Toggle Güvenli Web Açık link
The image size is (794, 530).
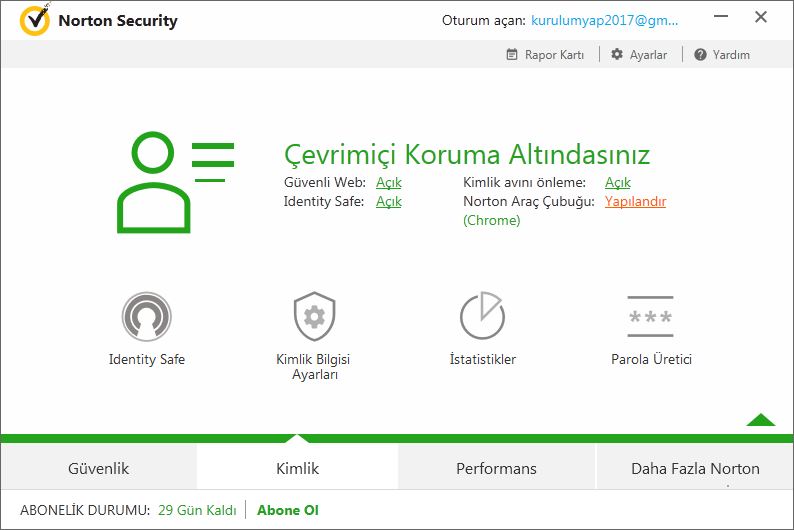(388, 182)
